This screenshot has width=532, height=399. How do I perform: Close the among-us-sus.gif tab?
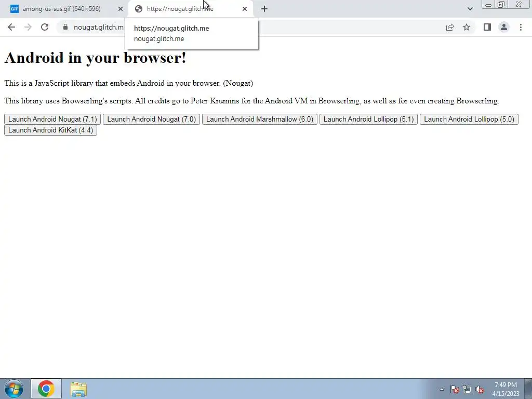[121, 9]
